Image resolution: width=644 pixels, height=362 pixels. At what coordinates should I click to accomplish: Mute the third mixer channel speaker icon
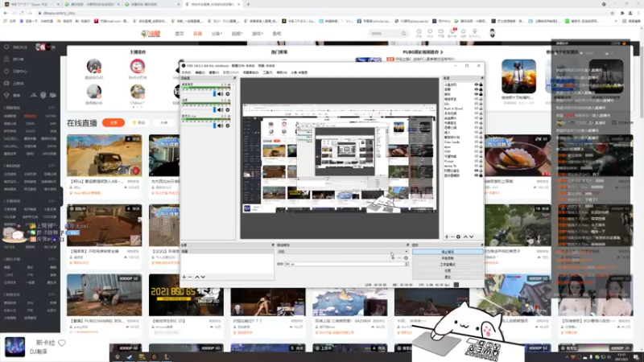pyautogui.click(x=220, y=125)
